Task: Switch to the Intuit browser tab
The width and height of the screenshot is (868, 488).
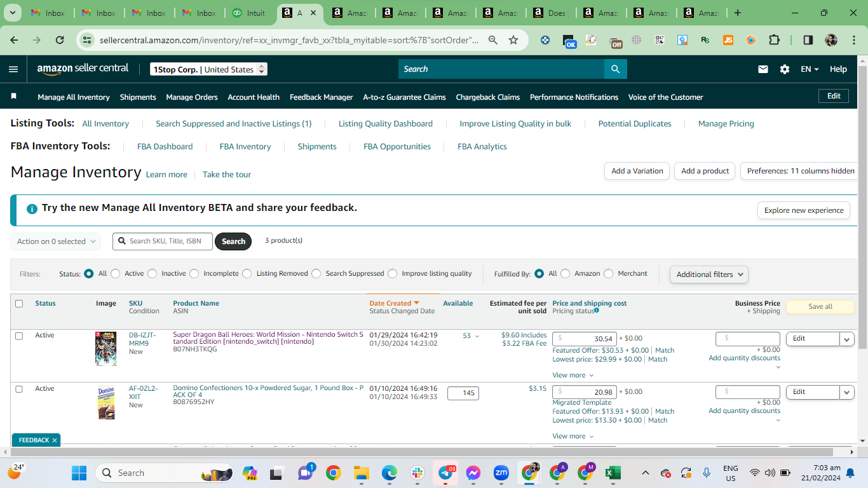Action: coord(250,13)
